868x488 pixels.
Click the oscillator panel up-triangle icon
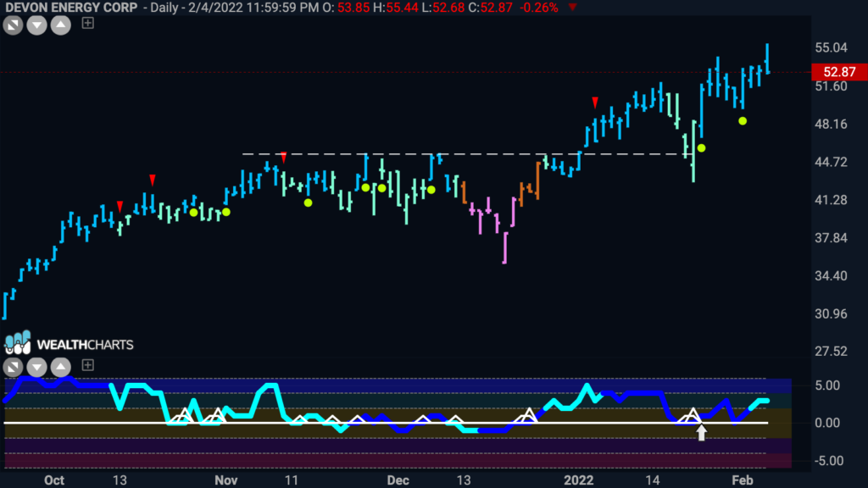coord(61,367)
